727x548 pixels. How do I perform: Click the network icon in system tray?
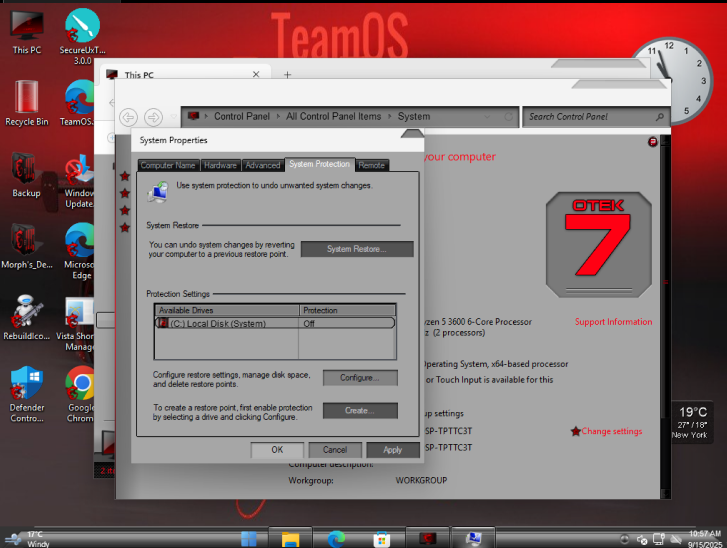(x=658, y=539)
